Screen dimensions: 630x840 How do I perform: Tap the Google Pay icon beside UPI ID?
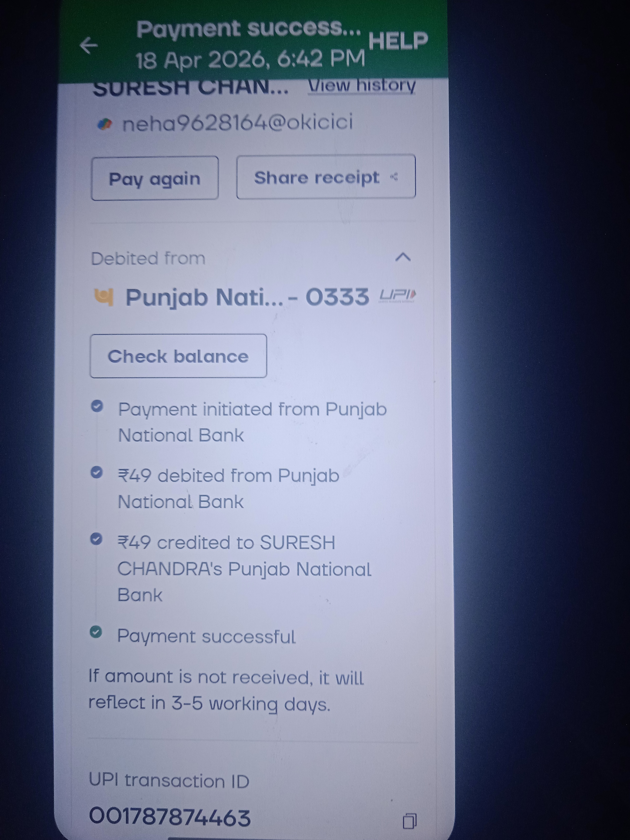coord(104,124)
